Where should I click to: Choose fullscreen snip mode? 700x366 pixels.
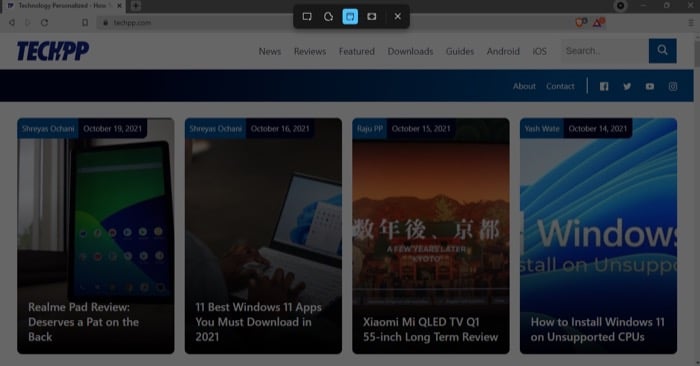tap(371, 17)
